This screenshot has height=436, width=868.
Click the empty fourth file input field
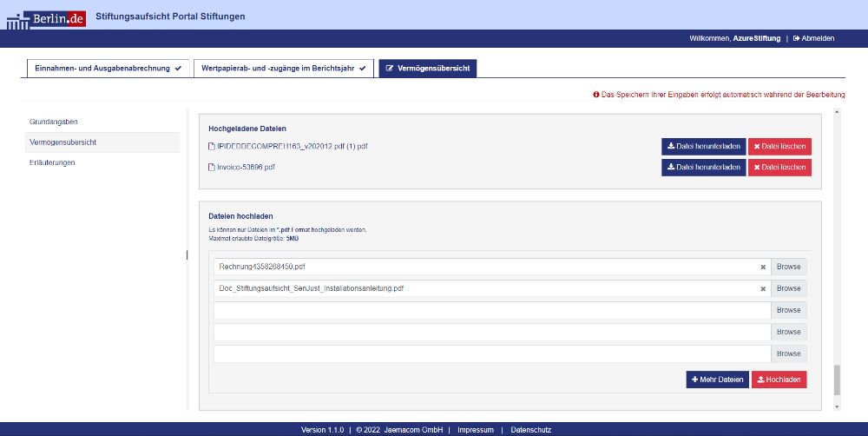coord(492,332)
